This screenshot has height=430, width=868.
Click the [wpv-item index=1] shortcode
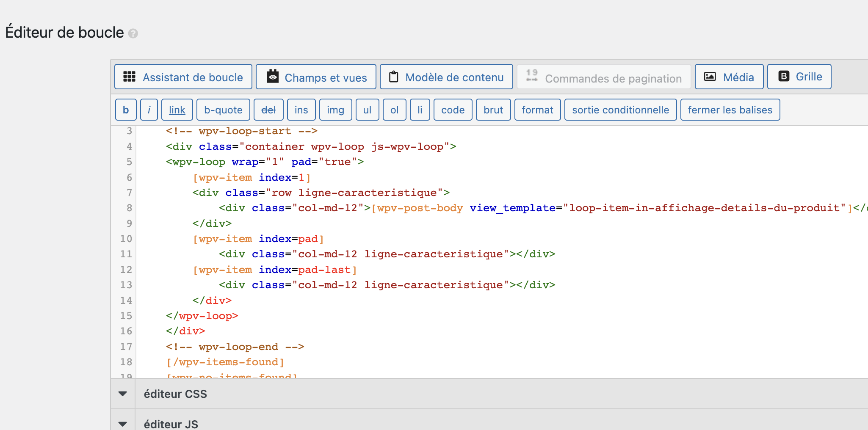pyautogui.click(x=252, y=177)
